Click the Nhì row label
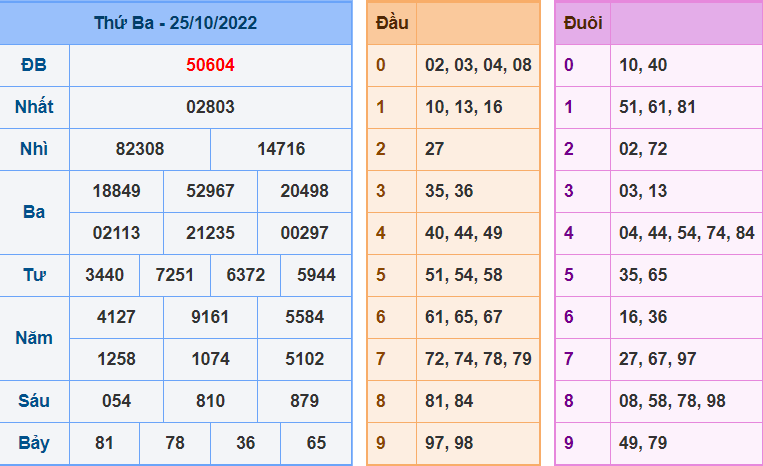 (34, 149)
